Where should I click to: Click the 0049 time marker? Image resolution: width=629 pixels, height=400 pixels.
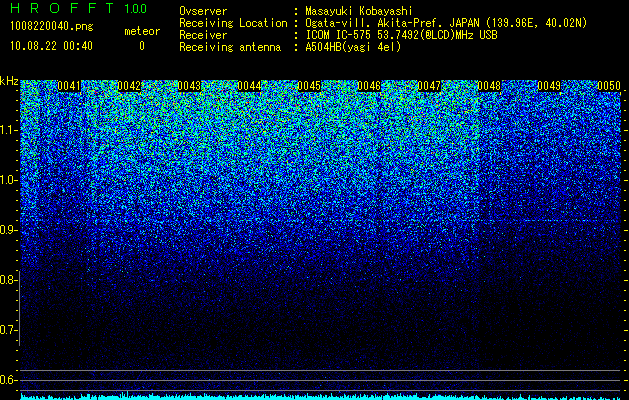click(x=549, y=86)
